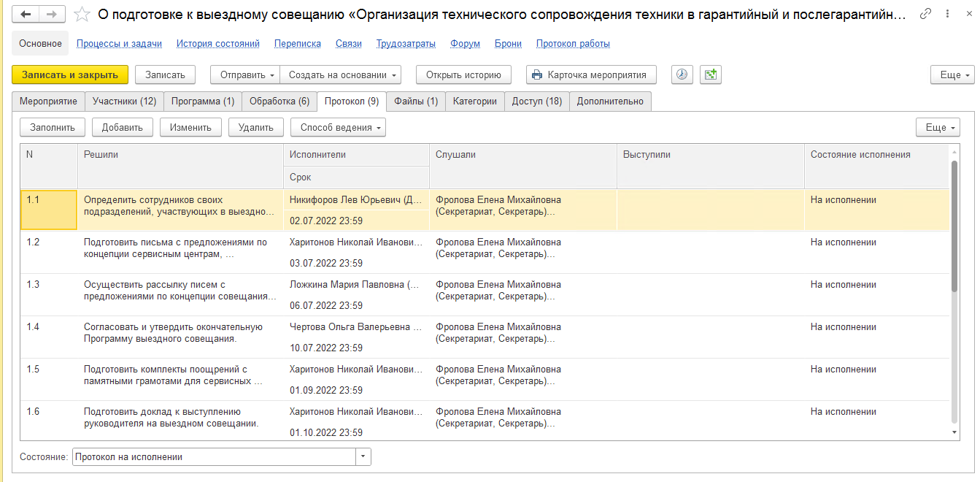This screenshot has width=980, height=482.
Task: Click the scrollbar up arrow in table
Action: point(955,151)
